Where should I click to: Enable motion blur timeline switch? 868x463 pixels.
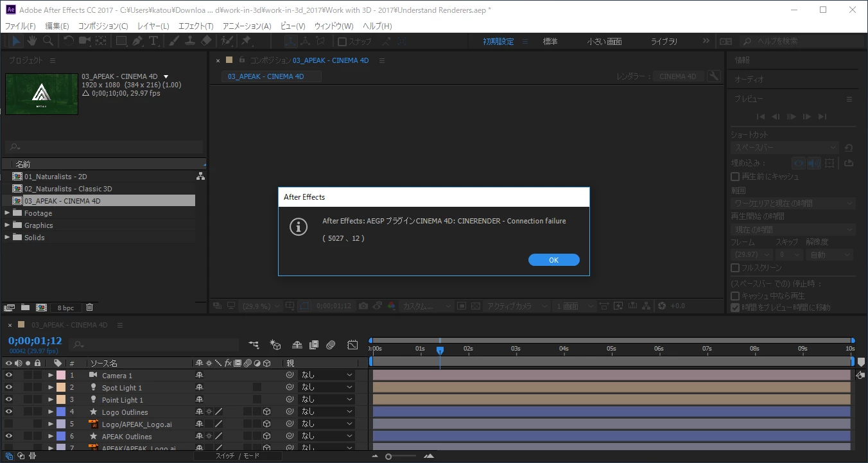tap(331, 345)
